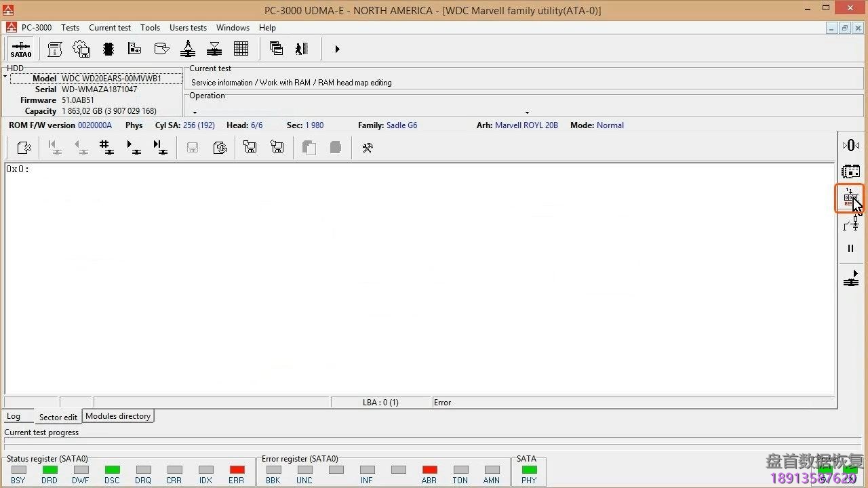Open the grid table icon in toolbar
Viewport: 868px width, 488px height.
click(241, 49)
